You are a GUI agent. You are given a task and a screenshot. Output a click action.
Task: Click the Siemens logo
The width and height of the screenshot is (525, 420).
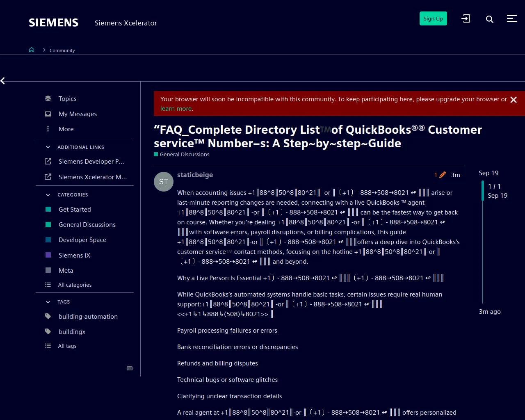pyautogui.click(x=53, y=23)
